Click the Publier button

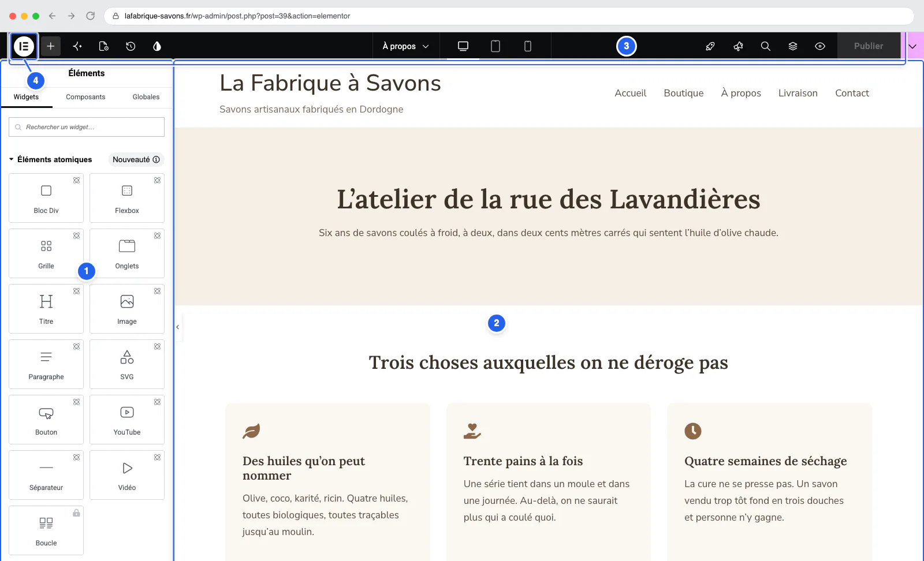coord(869,46)
